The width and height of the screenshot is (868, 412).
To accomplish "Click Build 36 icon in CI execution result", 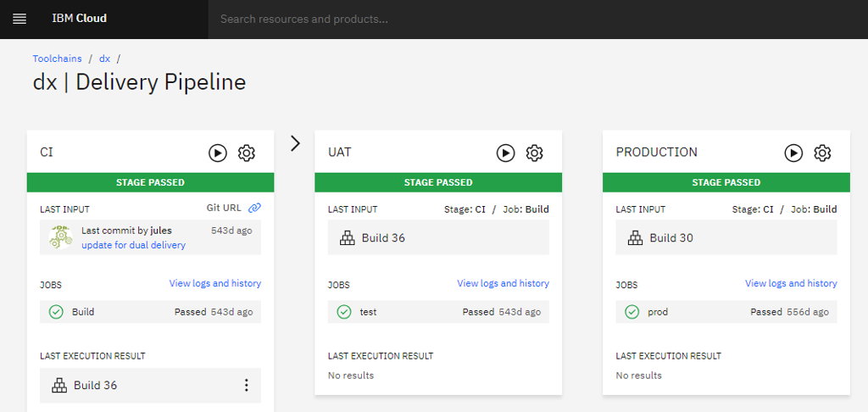I will click(x=58, y=386).
